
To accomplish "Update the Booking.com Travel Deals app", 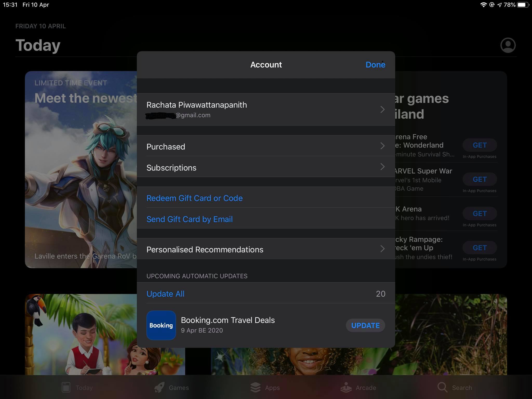I will [365, 325].
